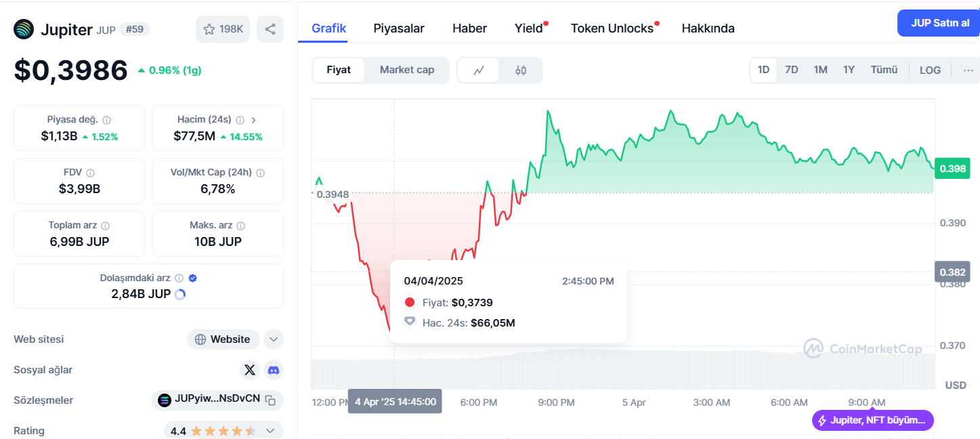Open the Grafik tab

click(329, 28)
